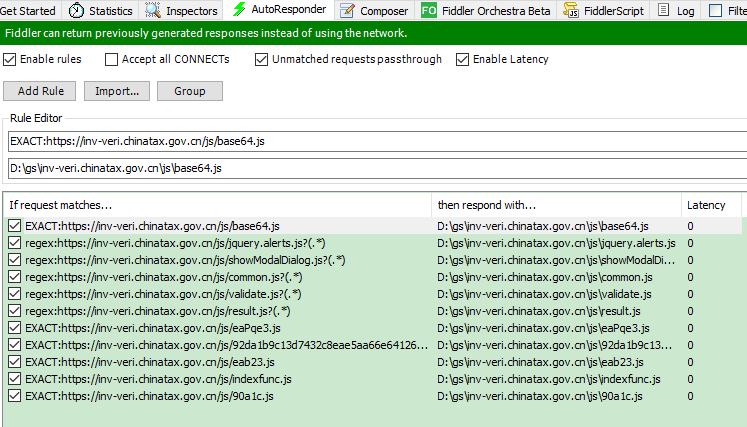Uncheck the indexfunc.js rule checkbox
This screenshot has width=747, height=427.
pos(15,379)
